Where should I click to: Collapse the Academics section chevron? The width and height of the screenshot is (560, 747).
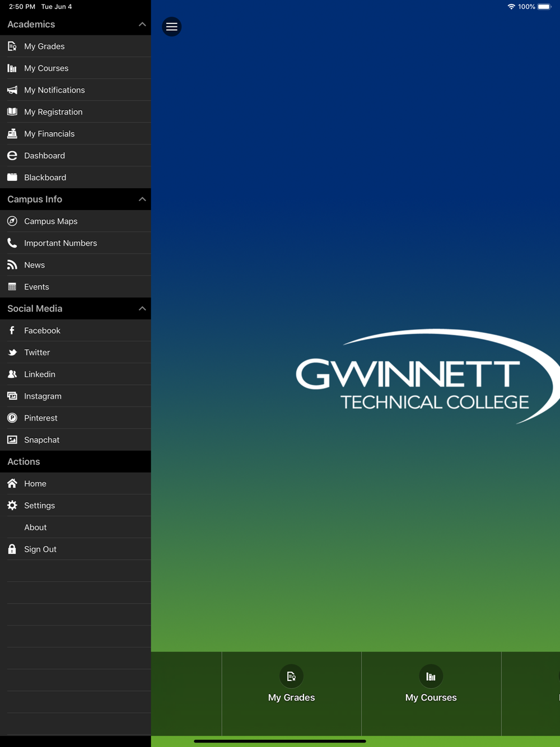(142, 25)
